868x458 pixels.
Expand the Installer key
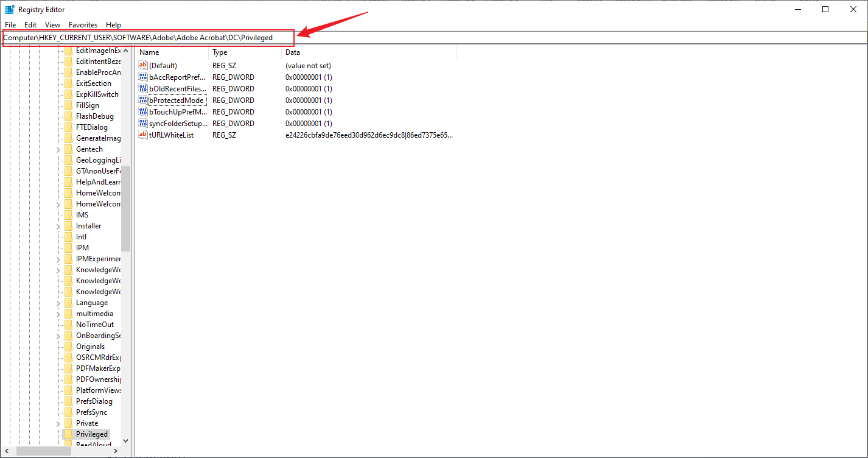(x=58, y=225)
